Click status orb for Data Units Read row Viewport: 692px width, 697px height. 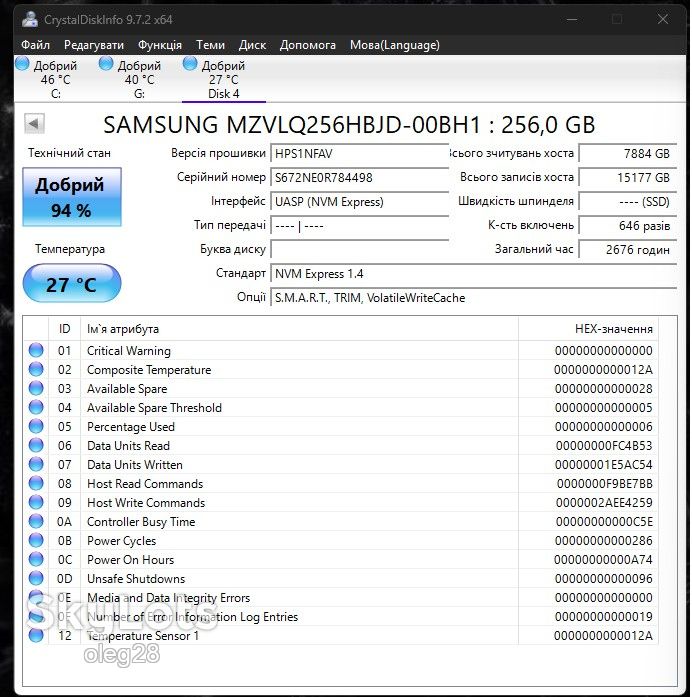click(36, 445)
